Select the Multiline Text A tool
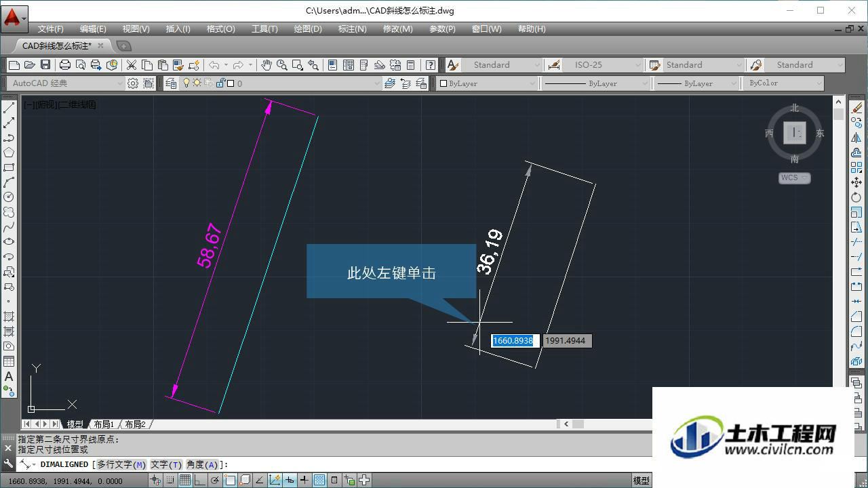 click(x=9, y=376)
